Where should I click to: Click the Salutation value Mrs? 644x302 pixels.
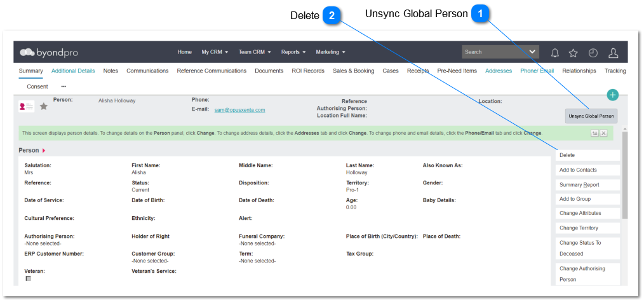click(x=29, y=172)
